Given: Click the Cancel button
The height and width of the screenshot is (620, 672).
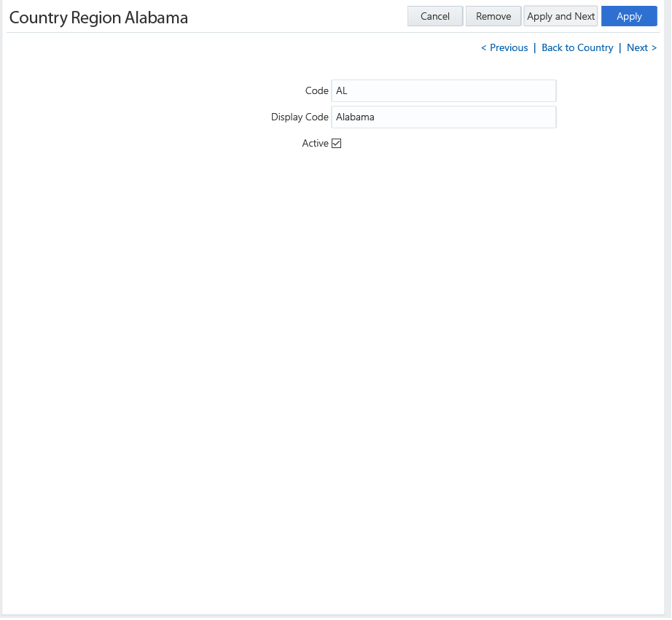Looking at the screenshot, I should point(435,16).
